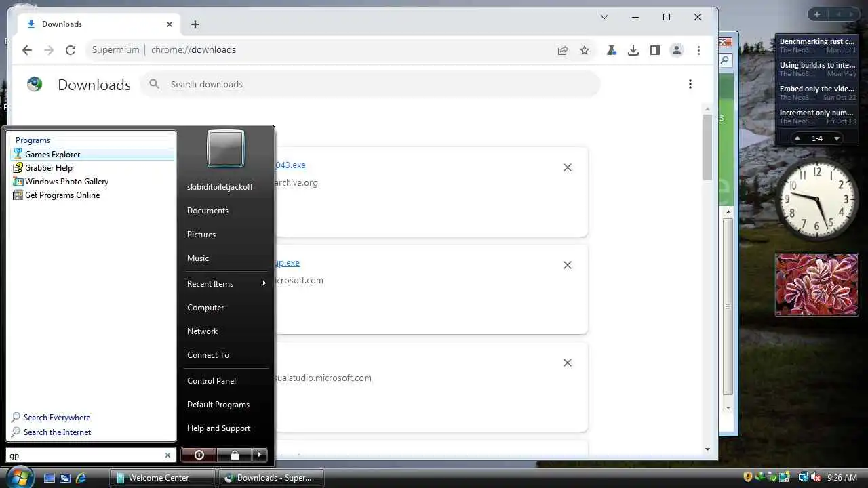Image resolution: width=868 pixels, height=488 pixels.
Task: Reload the downloads page
Action: pyautogui.click(x=71, y=50)
